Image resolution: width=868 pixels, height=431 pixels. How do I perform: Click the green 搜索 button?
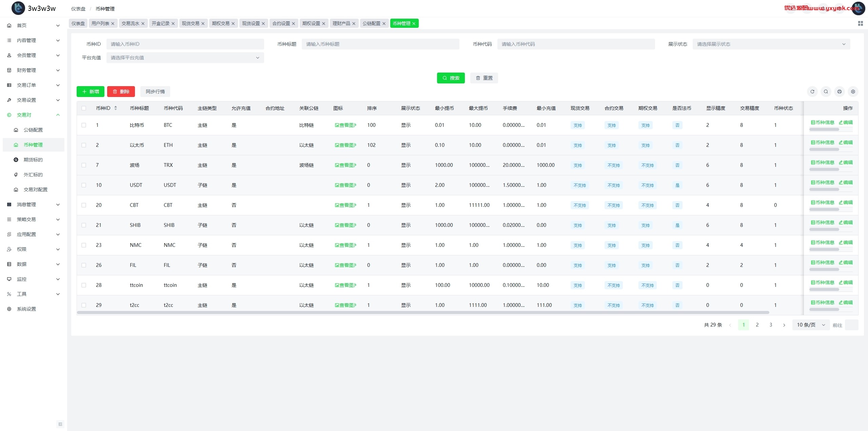451,78
